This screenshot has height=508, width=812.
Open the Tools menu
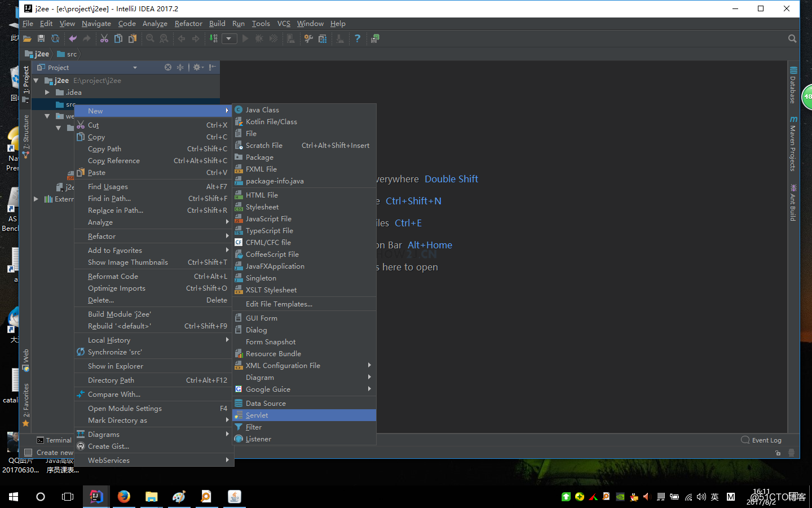[x=261, y=24]
